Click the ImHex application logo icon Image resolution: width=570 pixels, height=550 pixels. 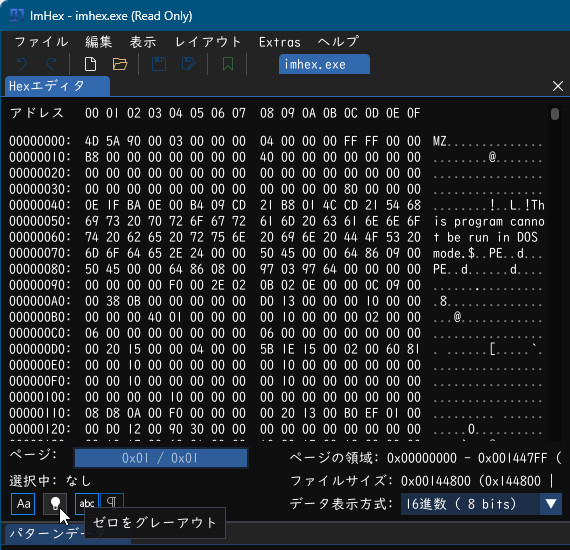pyautogui.click(x=17, y=15)
